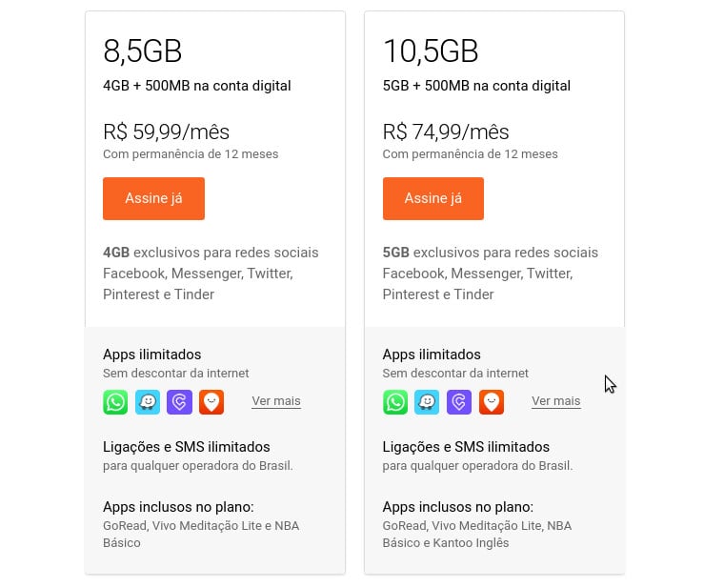Click purple Cabify icon in 8,5GB plan
The image size is (724, 588).
point(179,402)
